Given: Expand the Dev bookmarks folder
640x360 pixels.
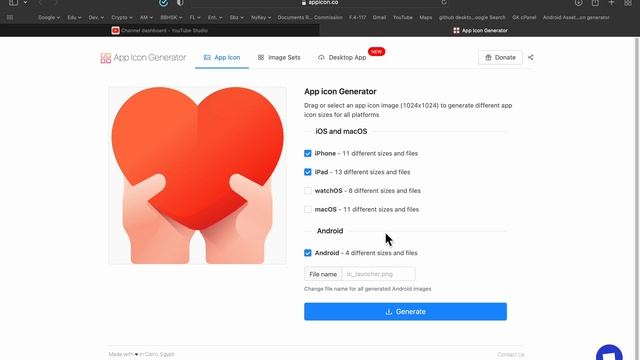Looking at the screenshot, I should click(96, 18).
